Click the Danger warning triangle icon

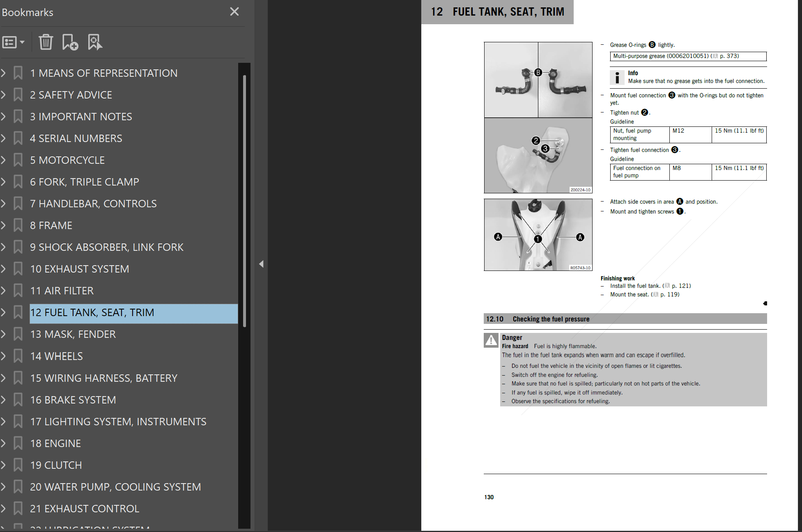point(491,340)
